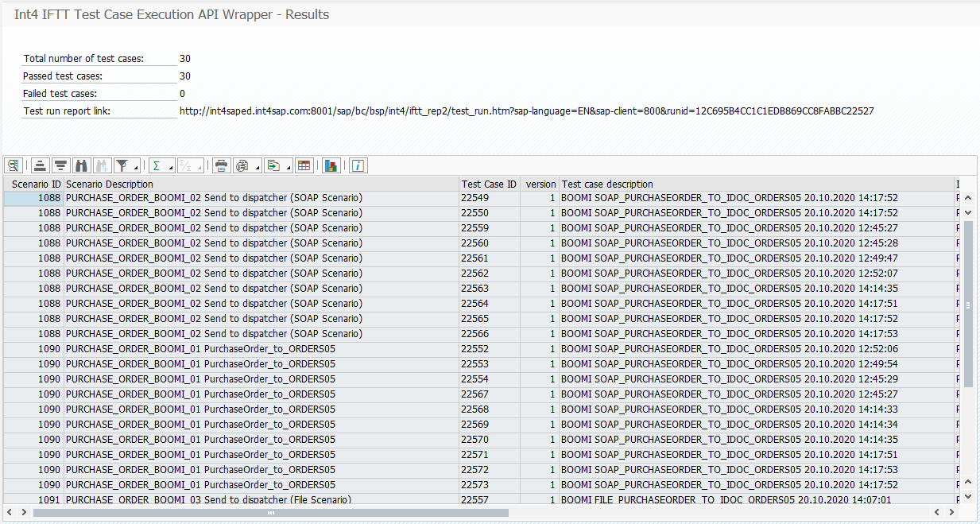Image resolution: width=980 pixels, height=524 pixels.
Task: Print the results list
Action: 221,165
